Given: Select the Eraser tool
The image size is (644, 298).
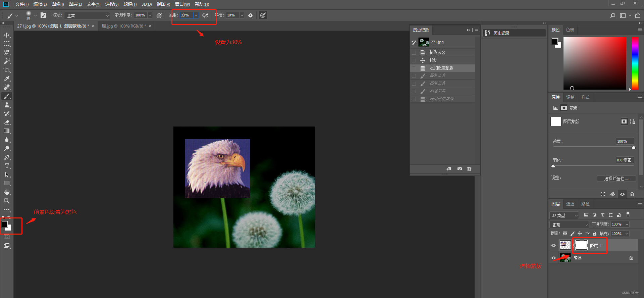Looking at the screenshot, I should click(x=7, y=122).
